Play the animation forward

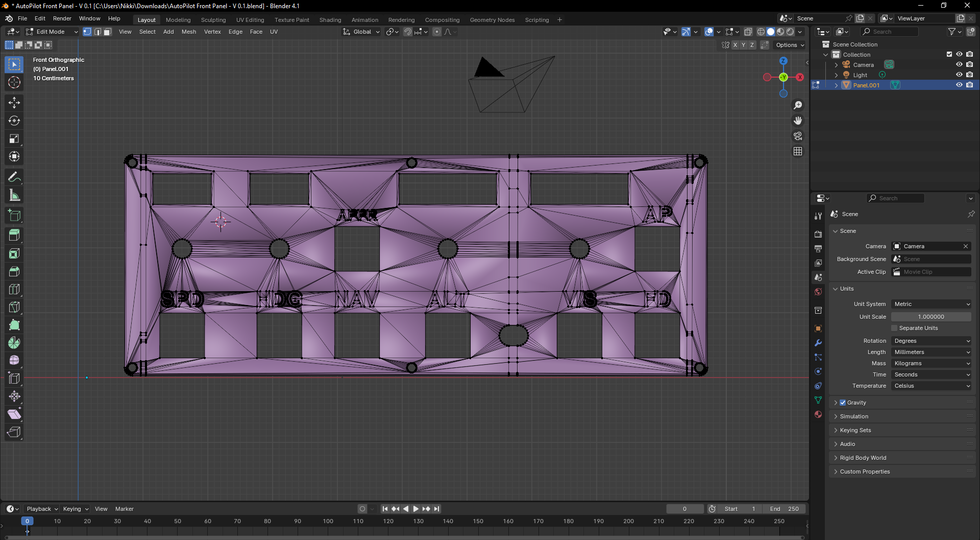pos(415,509)
